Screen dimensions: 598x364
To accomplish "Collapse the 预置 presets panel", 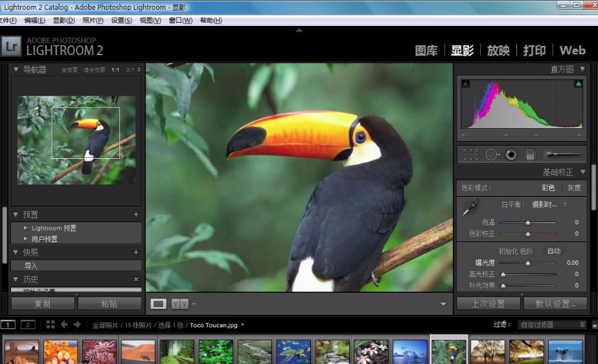I will pyautogui.click(x=16, y=214).
